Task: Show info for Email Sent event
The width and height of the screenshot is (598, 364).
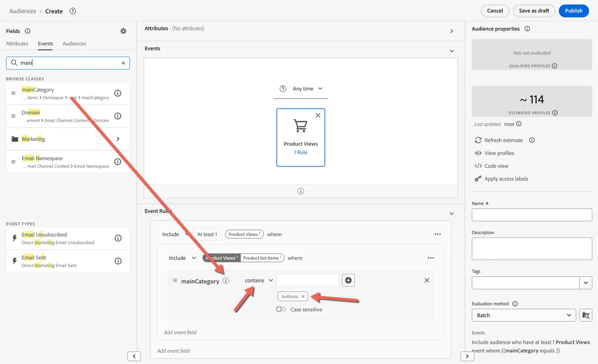Action: click(x=118, y=261)
